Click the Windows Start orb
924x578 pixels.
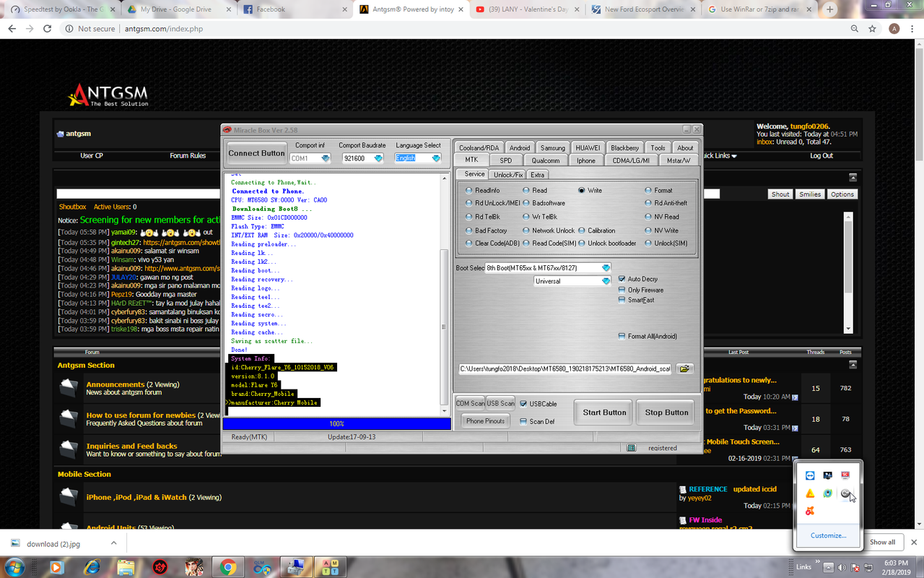14,566
